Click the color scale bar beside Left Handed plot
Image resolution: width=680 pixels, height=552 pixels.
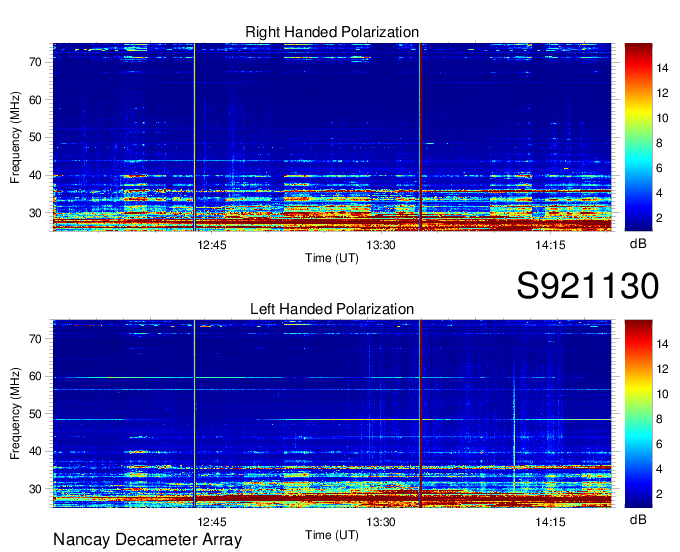[638, 414]
